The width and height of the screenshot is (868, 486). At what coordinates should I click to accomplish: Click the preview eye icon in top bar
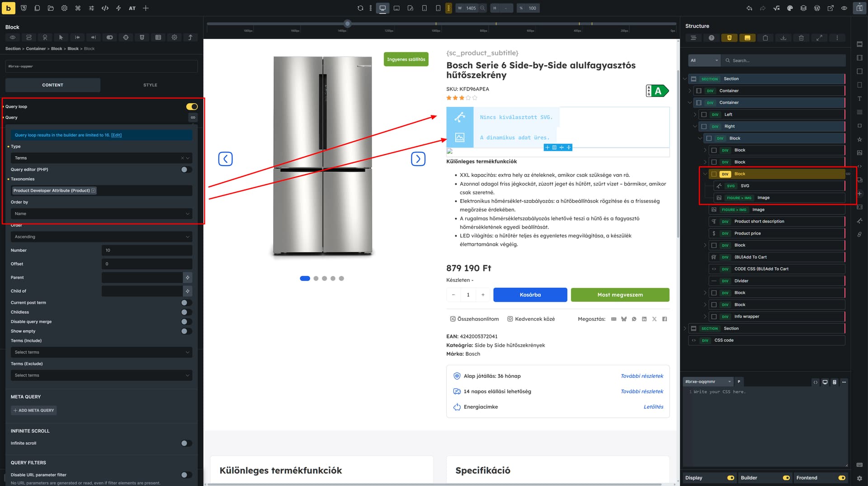click(844, 8)
